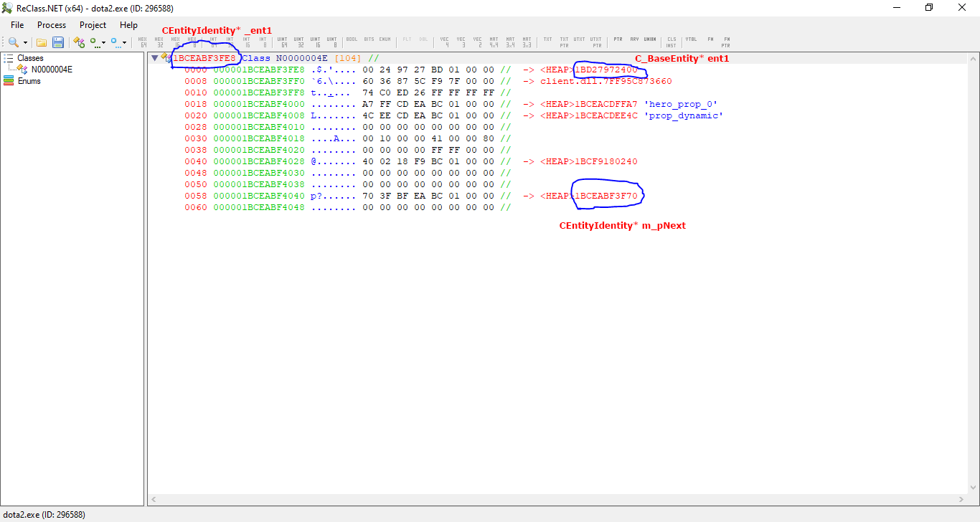The image size is (980, 522).
Task: Select class N0000004E in the Classes tree
Action: coord(52,70)
